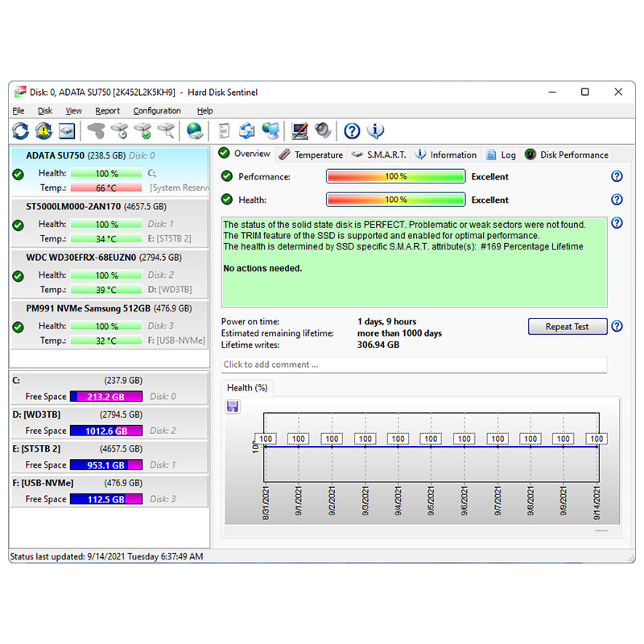Click the green check beside ADATA SU750 Health
Screen dimensions: 644x644
(x=18, y=174)
